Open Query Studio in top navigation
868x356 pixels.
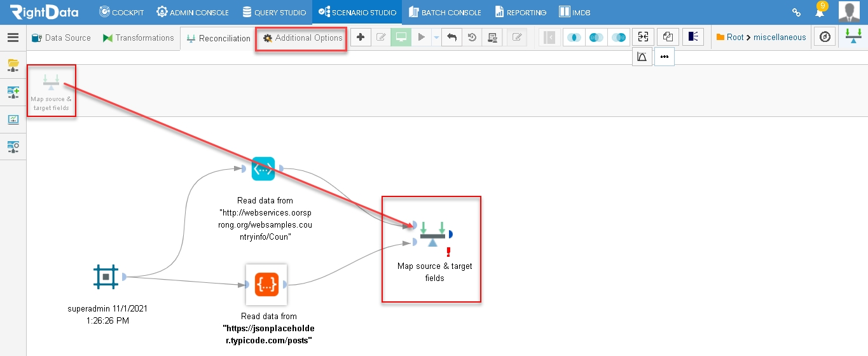click(274, 12)
